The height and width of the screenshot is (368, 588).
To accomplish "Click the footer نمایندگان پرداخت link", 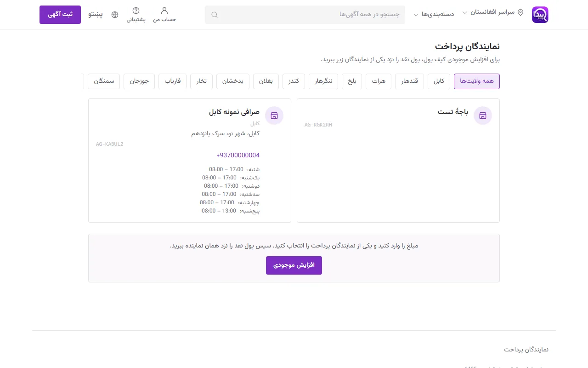I will click(526, 350).
